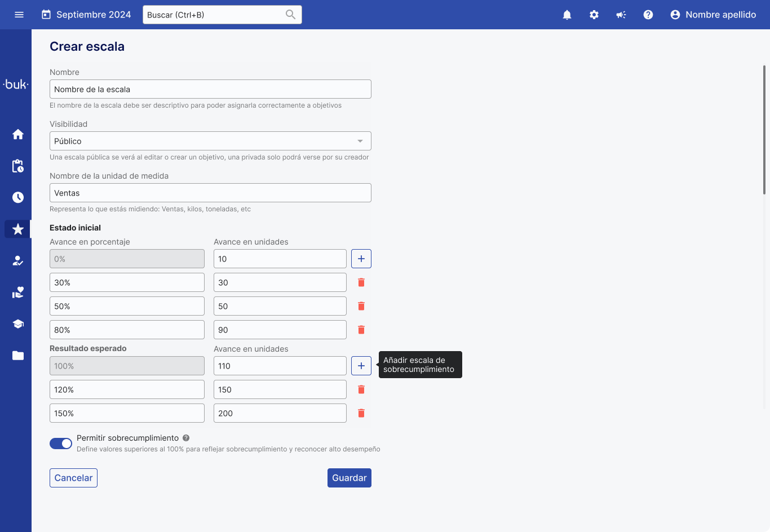Open the help question mark icon
The image size is (770, 532).
pos(648,15)
